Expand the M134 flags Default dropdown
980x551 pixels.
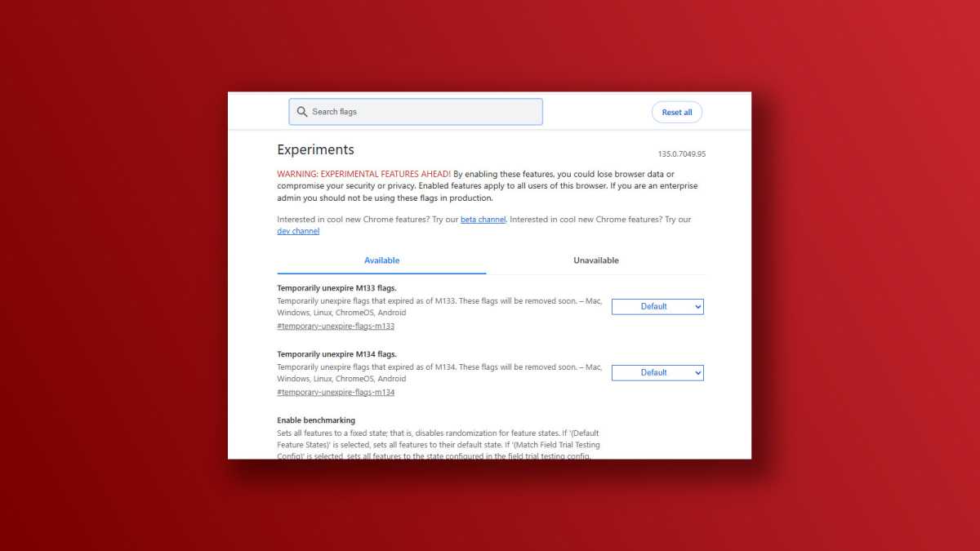click(657, 372)
